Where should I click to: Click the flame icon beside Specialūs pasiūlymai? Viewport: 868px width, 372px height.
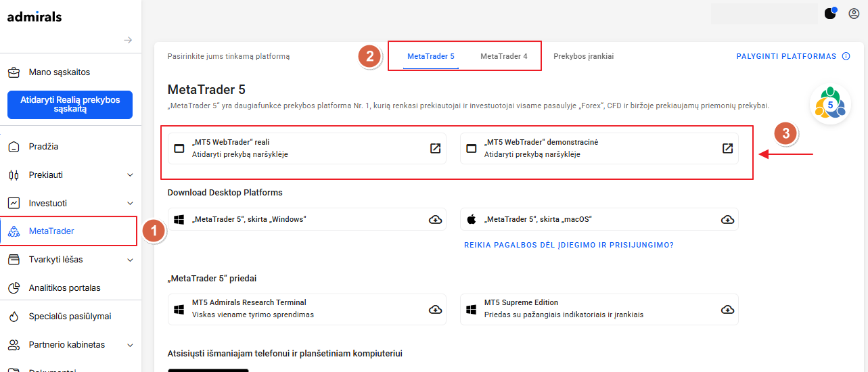(x=14, y=317)
